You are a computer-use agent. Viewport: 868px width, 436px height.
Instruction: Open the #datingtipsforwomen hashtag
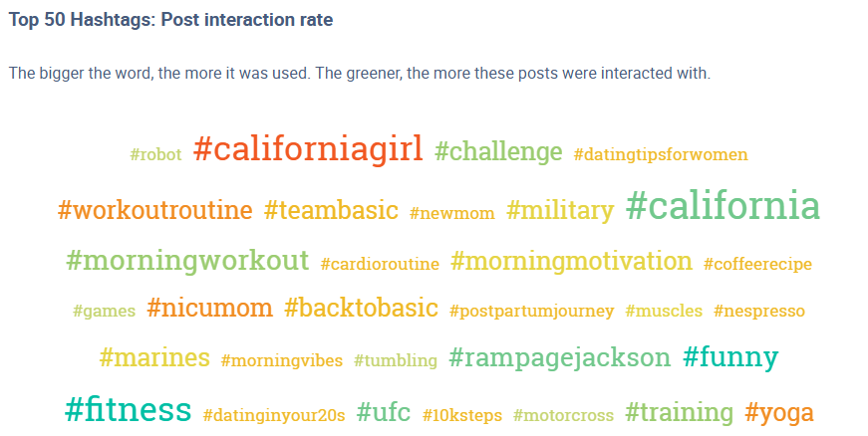click(660, 155)
